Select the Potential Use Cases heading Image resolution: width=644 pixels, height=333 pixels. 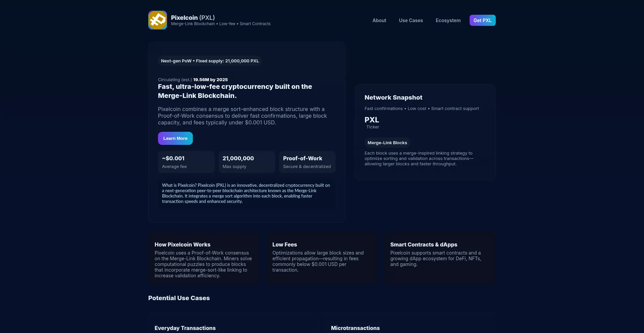pos(179,298)
